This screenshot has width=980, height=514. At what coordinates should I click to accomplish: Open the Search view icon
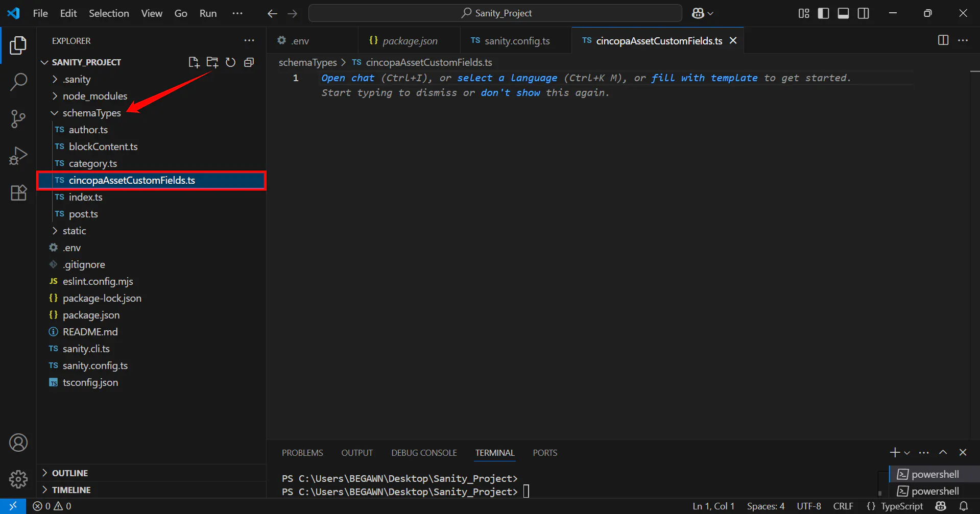point(18,82)
